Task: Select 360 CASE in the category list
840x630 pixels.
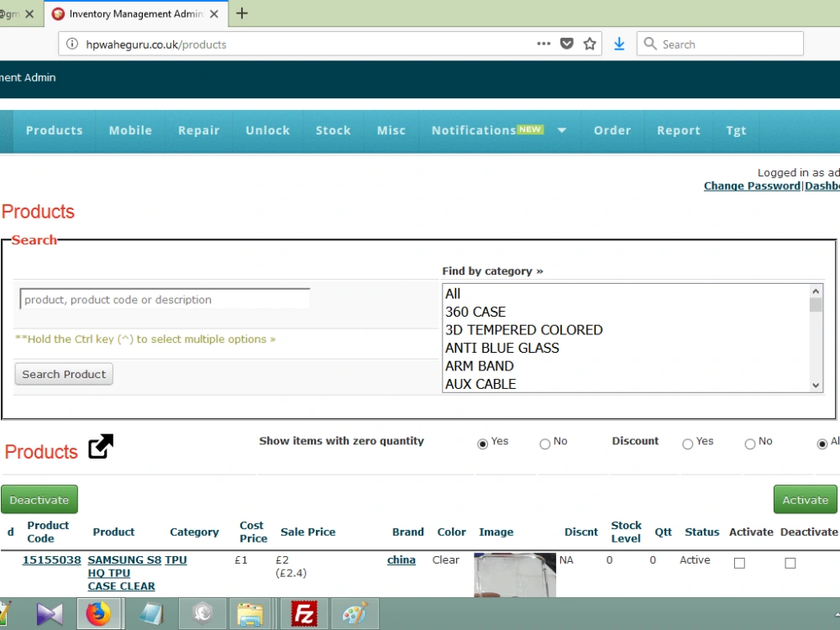Action: (627, 312)
